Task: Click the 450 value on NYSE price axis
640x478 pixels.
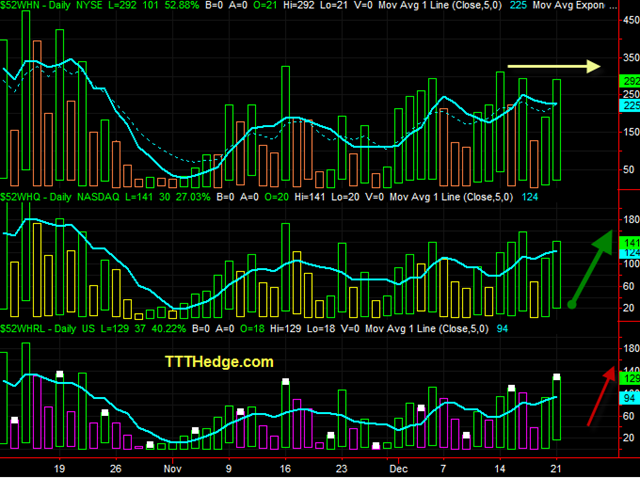Action: click(631, 20)
